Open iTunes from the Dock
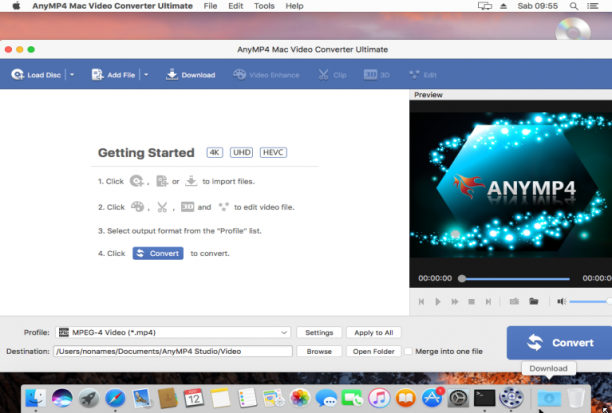This screenshot has width=612, height=413. pyautogui.click(x=379, y=398)
